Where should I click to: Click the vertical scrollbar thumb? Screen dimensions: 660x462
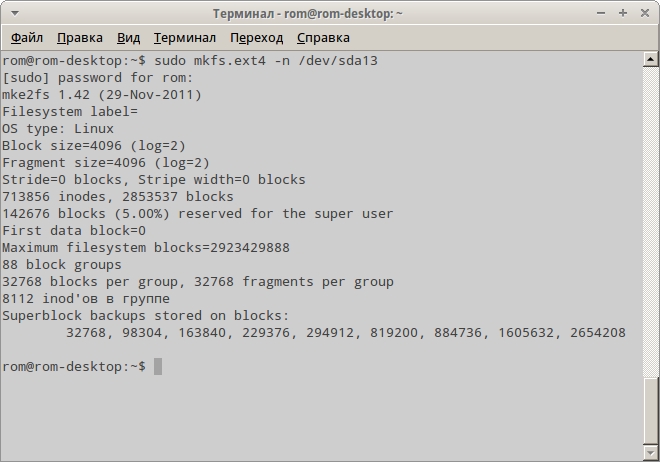point(650,411)
